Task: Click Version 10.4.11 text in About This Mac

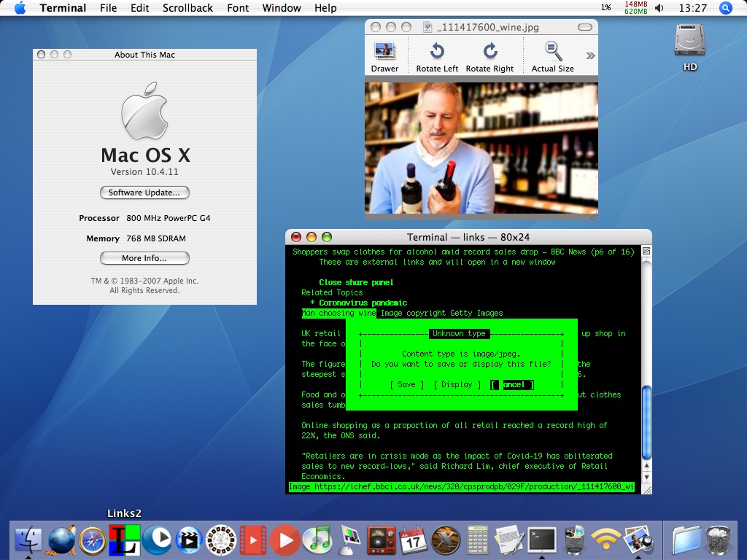Action: click(144, 172)
